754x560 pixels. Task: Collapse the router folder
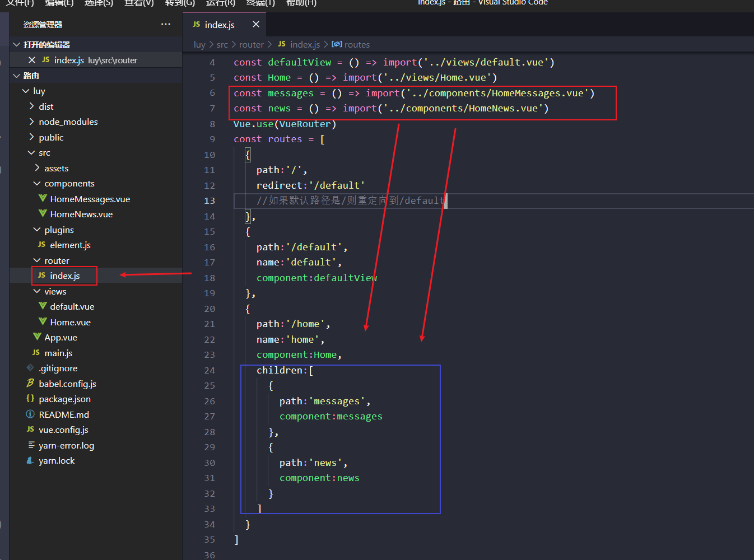pyautogui.click(x=37, y=260)
